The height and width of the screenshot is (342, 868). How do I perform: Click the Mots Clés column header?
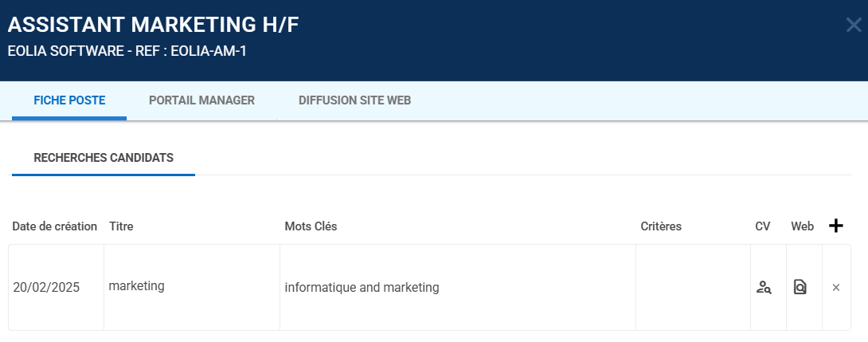(x=311, y=226)
